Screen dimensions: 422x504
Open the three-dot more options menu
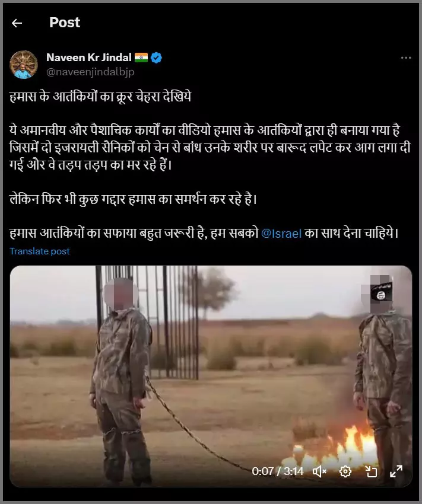406,58
